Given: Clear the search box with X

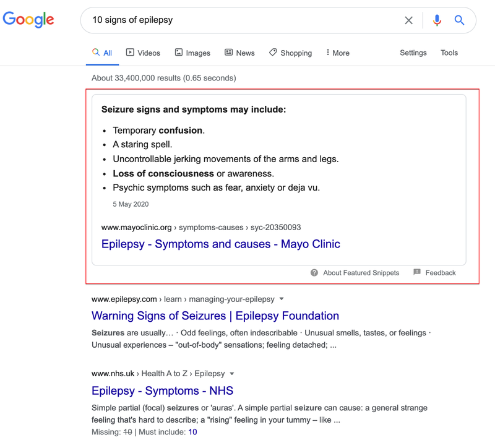Looking at the screenshot, I should point(408,20).
